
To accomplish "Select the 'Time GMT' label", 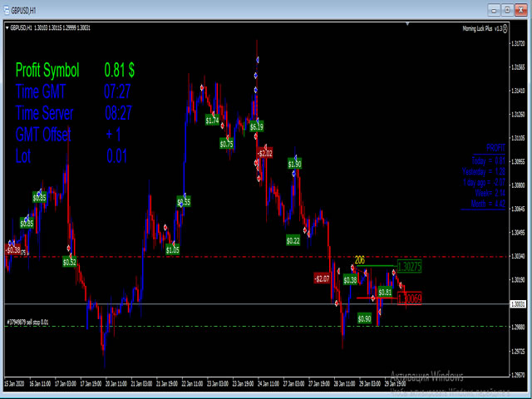I will (x=41, y=91).
